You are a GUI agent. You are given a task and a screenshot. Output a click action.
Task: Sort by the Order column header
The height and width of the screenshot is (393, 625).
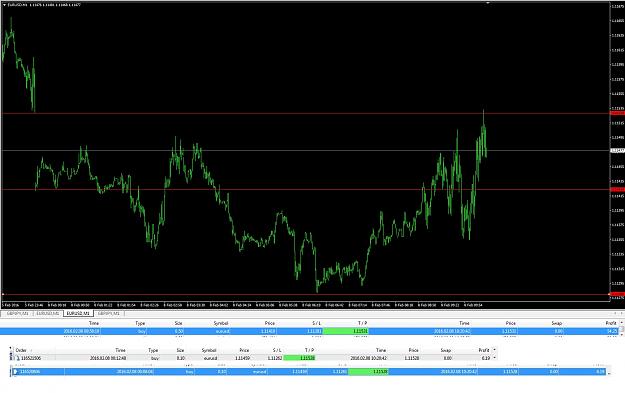(x=21, y=350)
